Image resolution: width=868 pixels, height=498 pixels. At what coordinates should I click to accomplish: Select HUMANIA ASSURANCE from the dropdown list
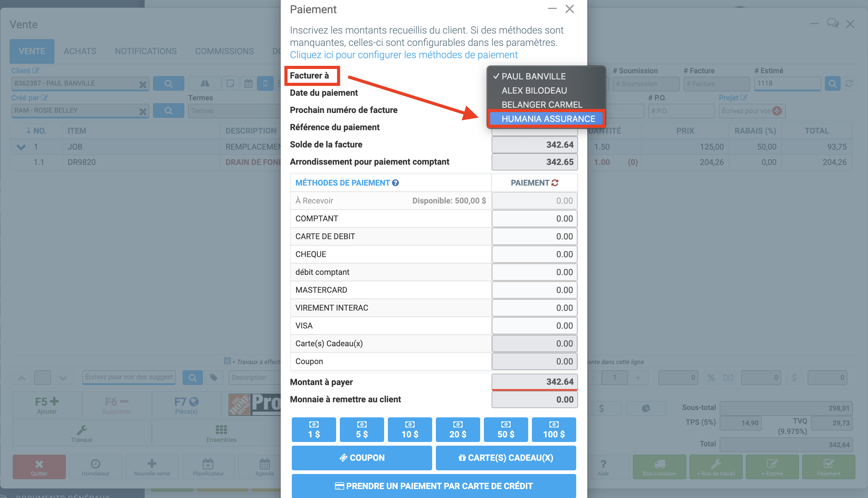[548, 119]
